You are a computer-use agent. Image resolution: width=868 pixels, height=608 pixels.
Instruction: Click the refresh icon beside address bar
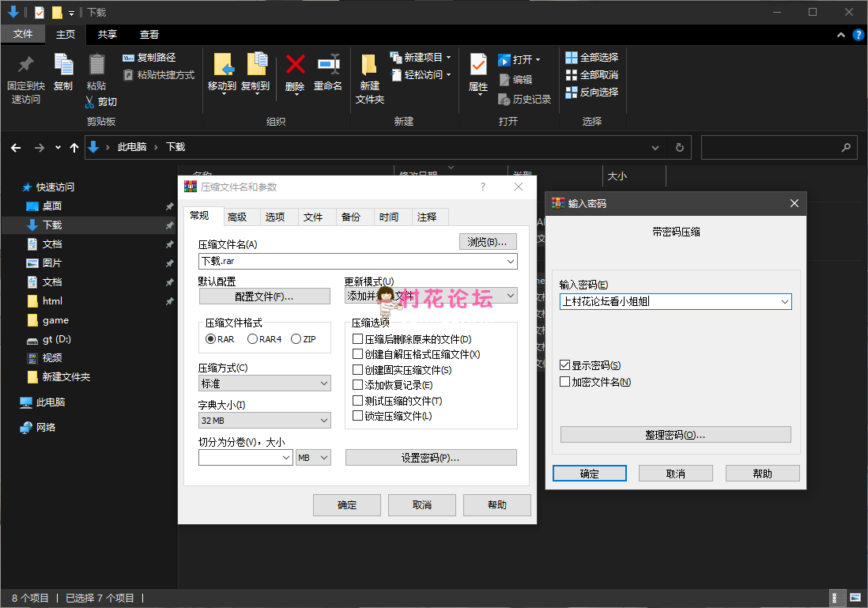[679, 148]
